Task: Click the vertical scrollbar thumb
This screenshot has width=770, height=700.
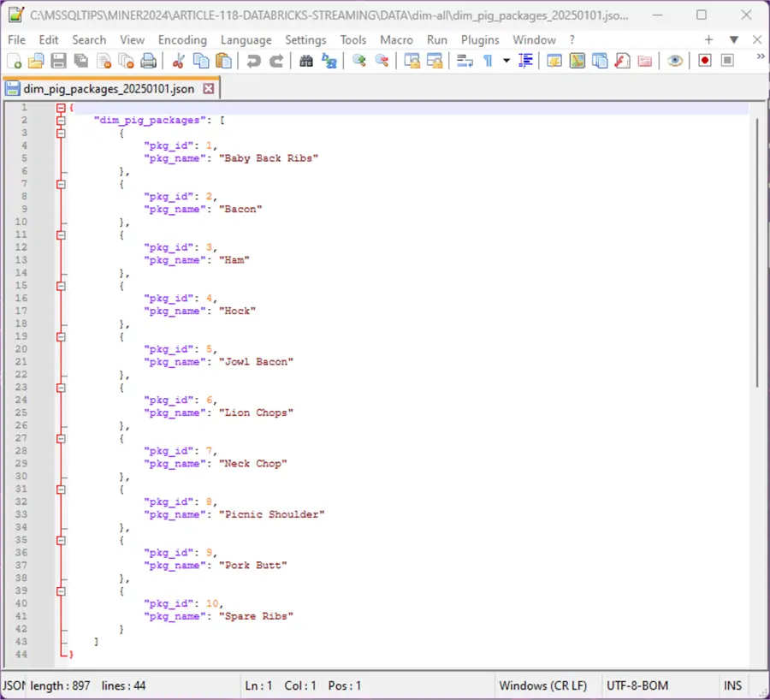Action: click(757, 252)
